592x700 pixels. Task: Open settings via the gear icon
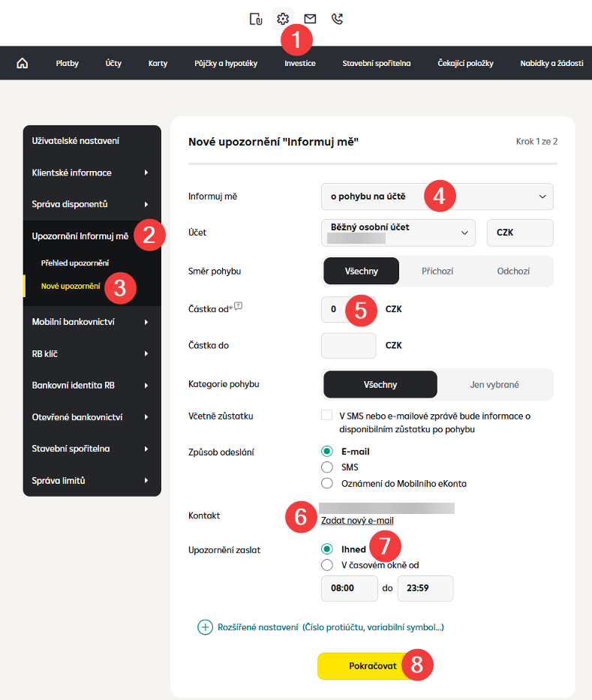click(x=283, y=19)
